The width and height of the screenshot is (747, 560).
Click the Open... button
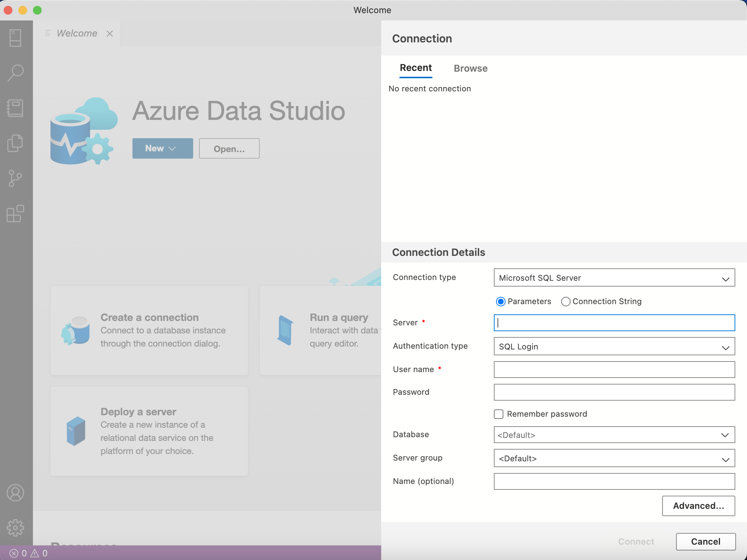coord(229,149)
